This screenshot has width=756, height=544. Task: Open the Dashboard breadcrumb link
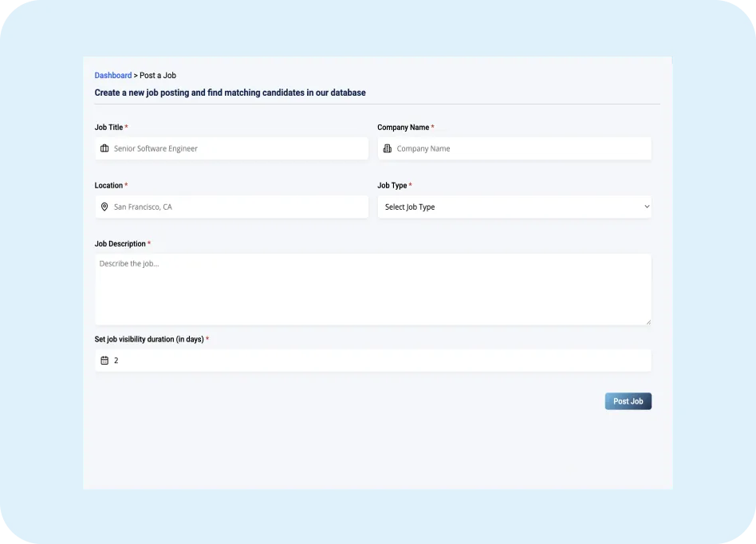(x=112, y=75)
